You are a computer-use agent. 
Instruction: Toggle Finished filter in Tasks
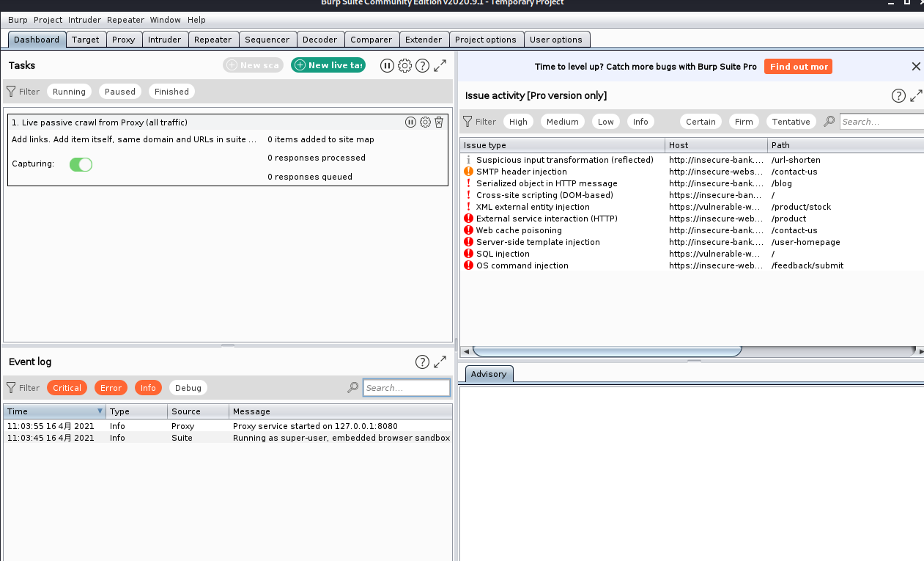click(x=171, y=92)
